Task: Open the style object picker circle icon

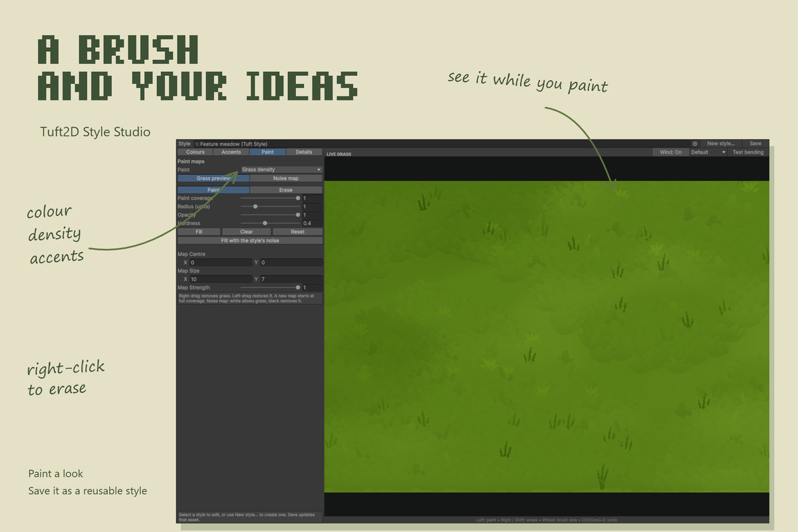Action: pyautogui.click(x=695, y=144)
